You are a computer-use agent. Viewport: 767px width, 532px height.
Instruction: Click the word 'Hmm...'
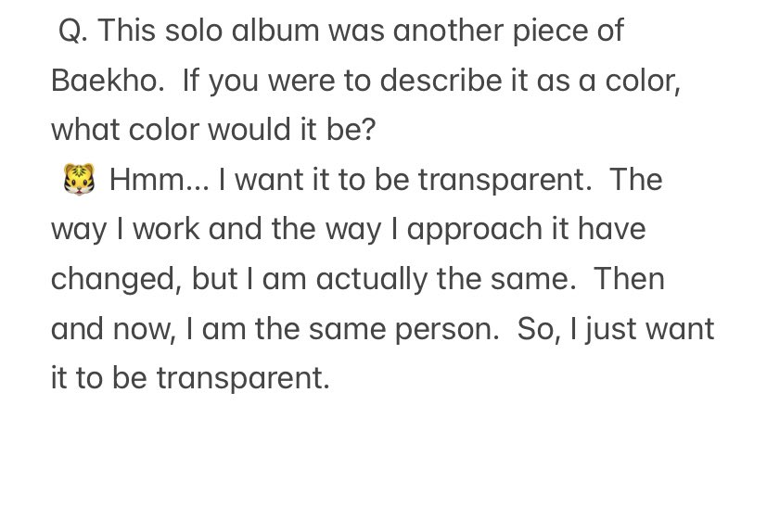(x=160, y=180)
